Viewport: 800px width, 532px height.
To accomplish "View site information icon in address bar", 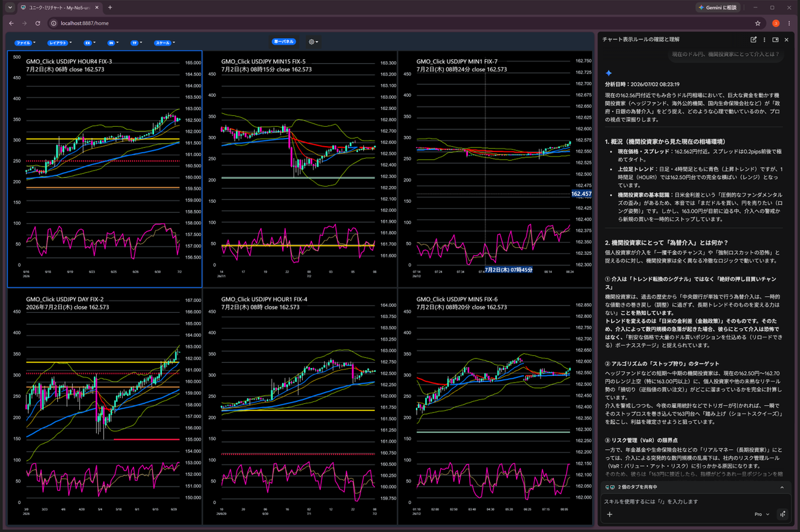I will (x=54, y=23).
